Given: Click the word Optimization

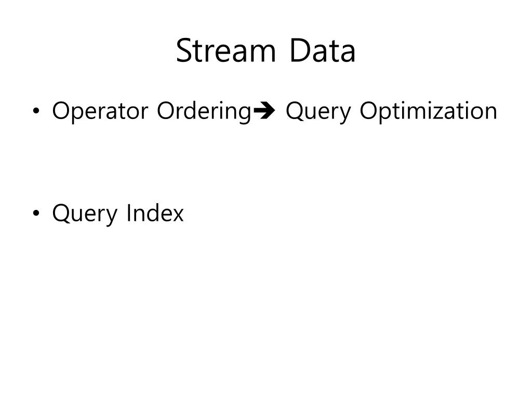Looking at the screenshot, I should pos(428,111).
